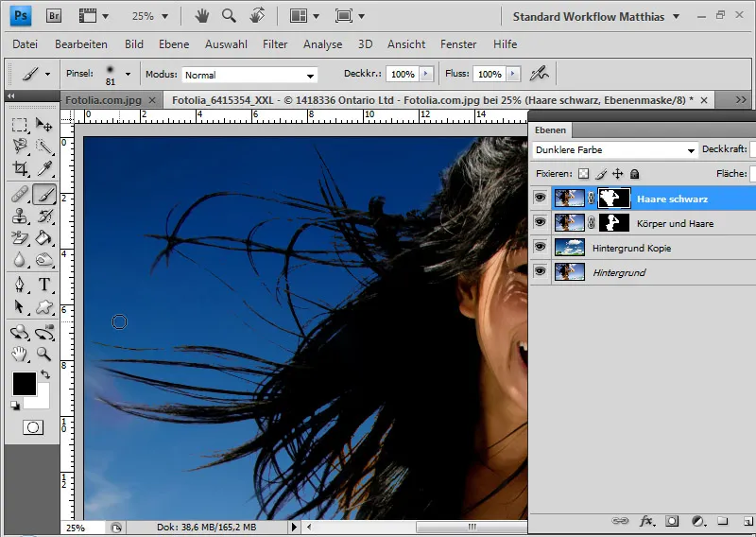The height and width of the screenshot is (537, 756).
Task: Open the Auswahl menu
Action: pos(226,43)
